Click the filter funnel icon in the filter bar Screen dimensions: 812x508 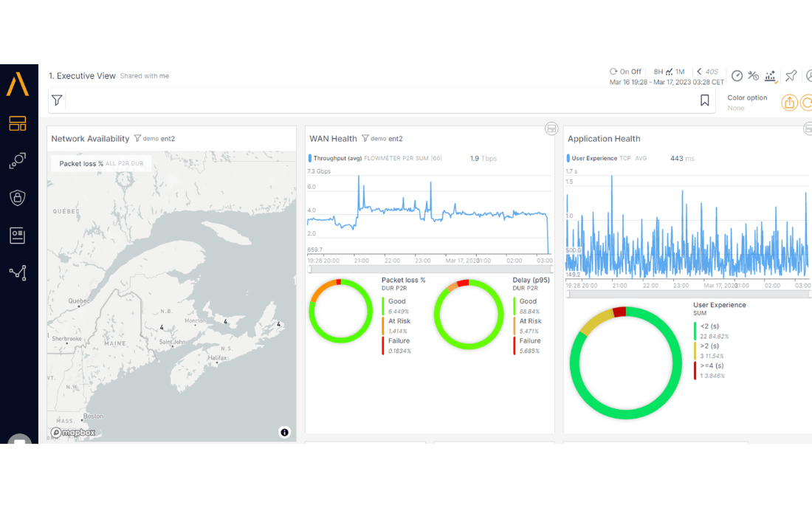tap(57, 100)
